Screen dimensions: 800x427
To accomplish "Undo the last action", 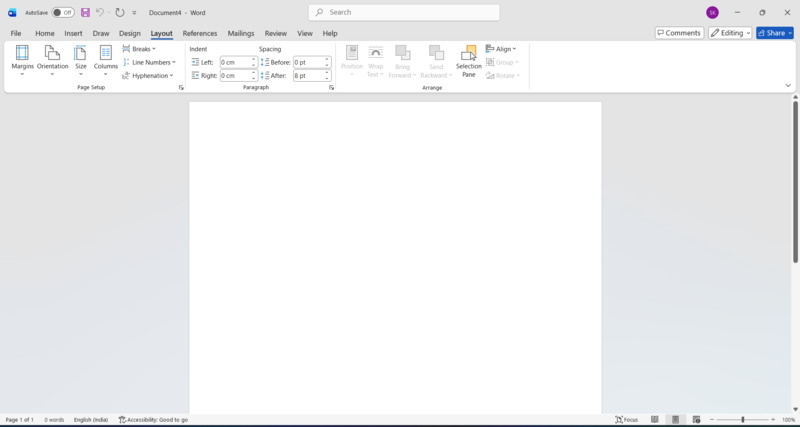I will click(x=100, y=12).
